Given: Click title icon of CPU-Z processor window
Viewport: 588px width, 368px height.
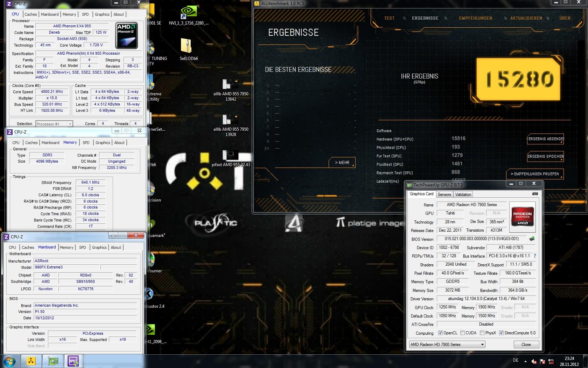Looking at the screenshot, I should (9, 4).
